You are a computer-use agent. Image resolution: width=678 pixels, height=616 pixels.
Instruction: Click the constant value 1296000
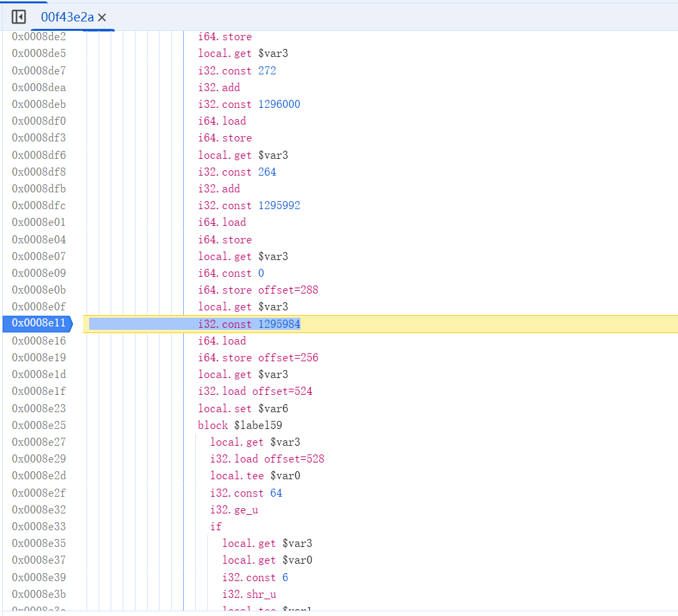point(279,104)
